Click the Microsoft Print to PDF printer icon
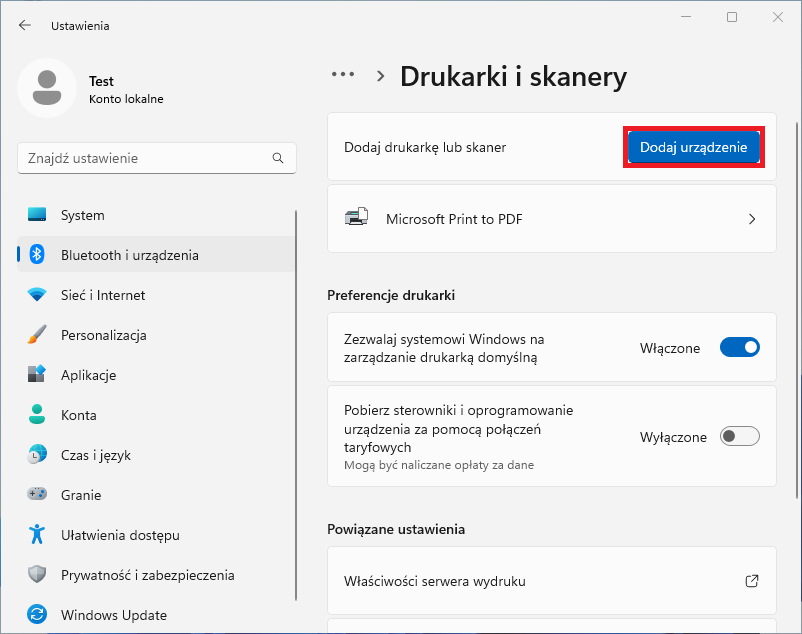This screenshot has width=802, height=634. (x=357, y=217)
